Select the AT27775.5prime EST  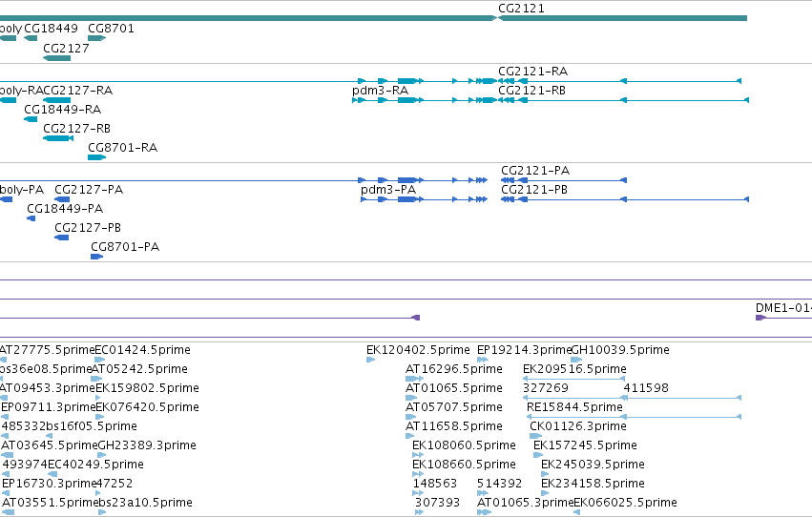[4, 360]
